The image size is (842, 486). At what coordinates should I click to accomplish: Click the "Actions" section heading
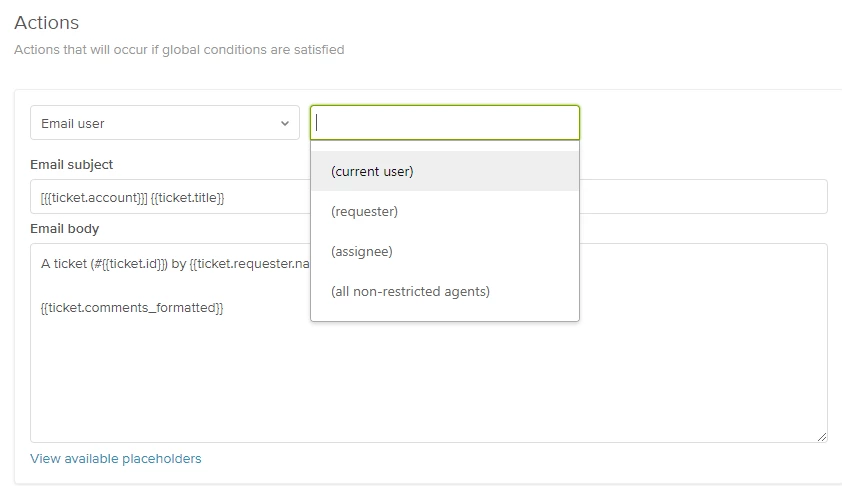click(x=46, y=23)
